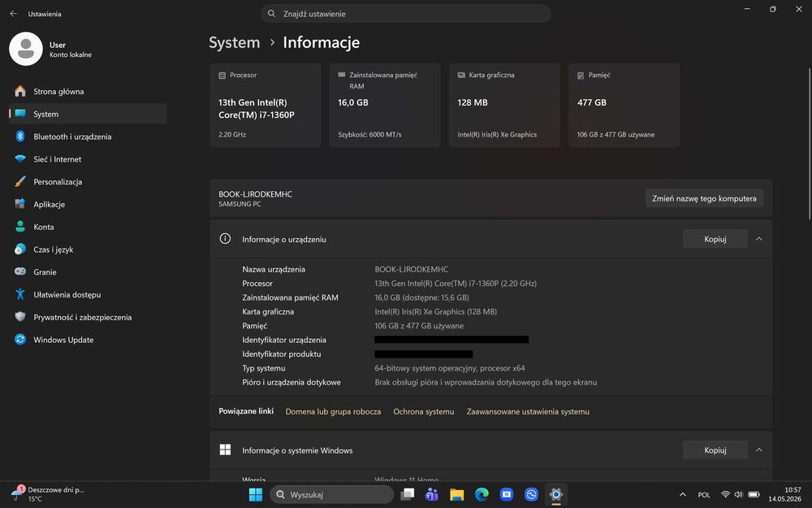Click the taskbar Wyszukaj search box
This screenshot has width=812, height=508.
tap(332, 494)
